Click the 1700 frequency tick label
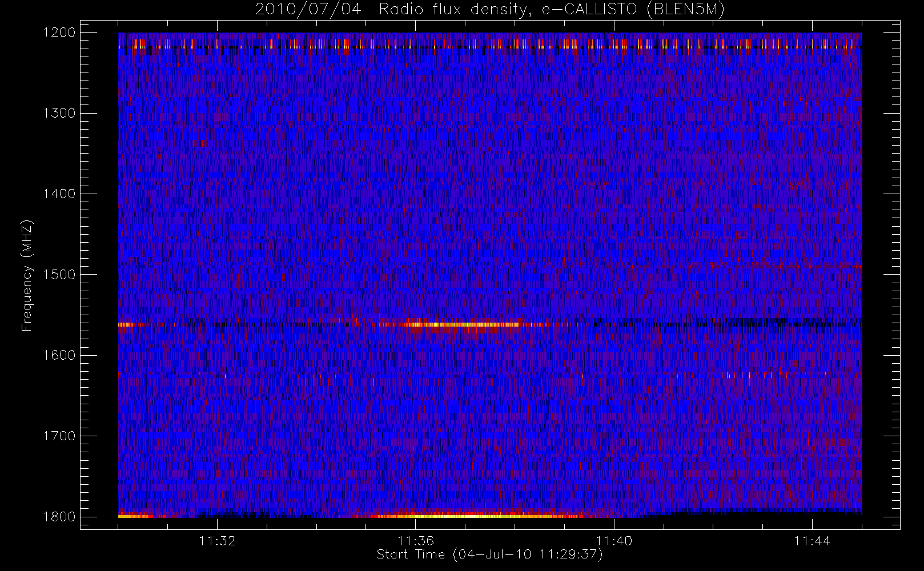The image size is (924, 571). click(x=59, y=436)
